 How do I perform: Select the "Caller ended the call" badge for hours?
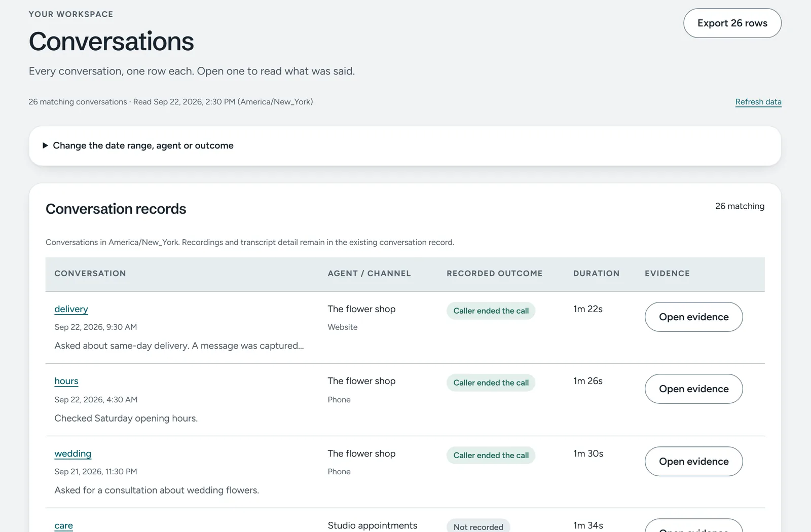pos(491,383)
